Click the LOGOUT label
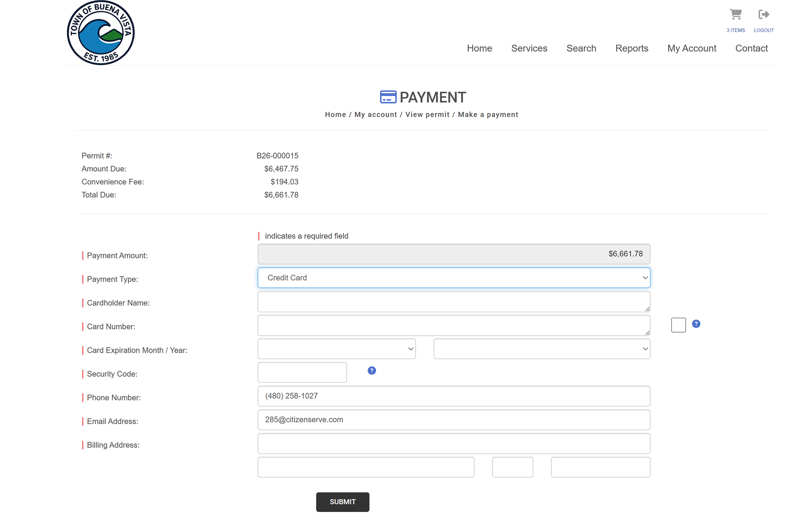This screenshot has height=525, width=812. tap(764, 30)
